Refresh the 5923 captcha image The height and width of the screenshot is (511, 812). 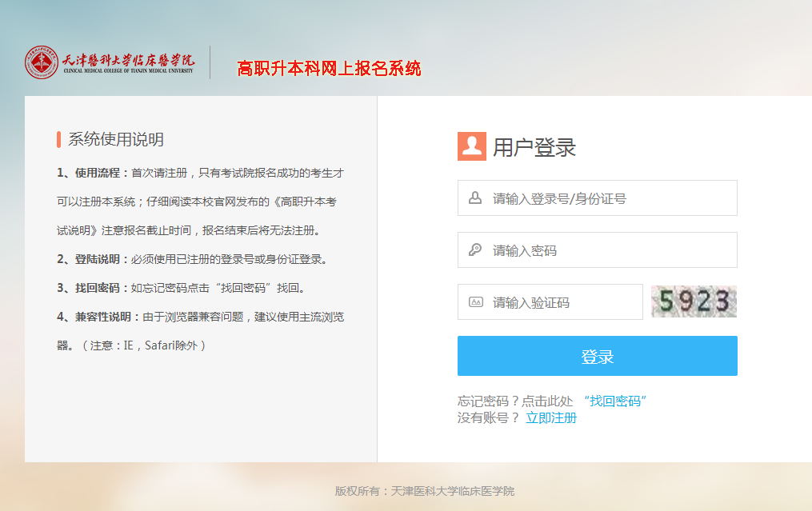click(694, 301)
